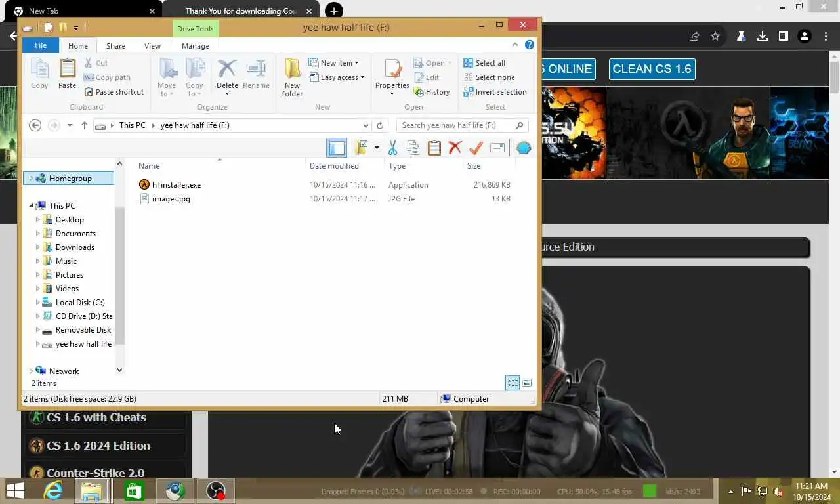The image size is (840, 504).
Task: Click Cut in the Clipboard group
Action: pyautogui.click(x=96, y=63)
